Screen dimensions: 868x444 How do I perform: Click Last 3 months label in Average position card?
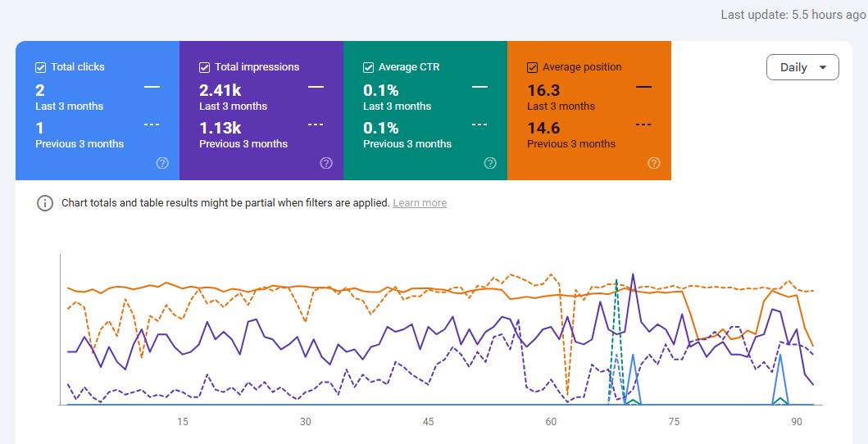click(x=561, y=106)
